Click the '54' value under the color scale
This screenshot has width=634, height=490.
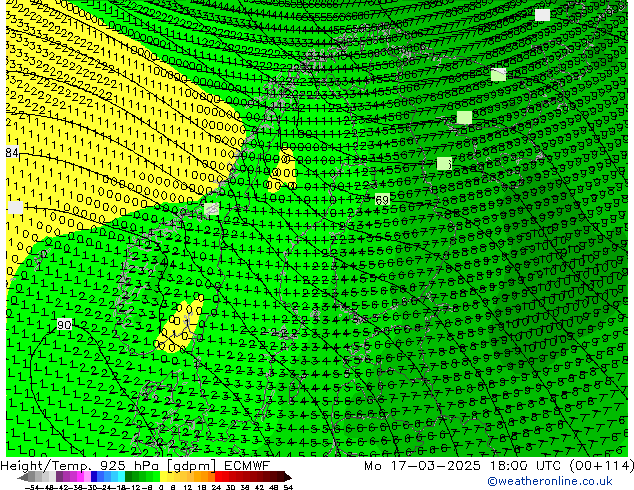[288, 488]
